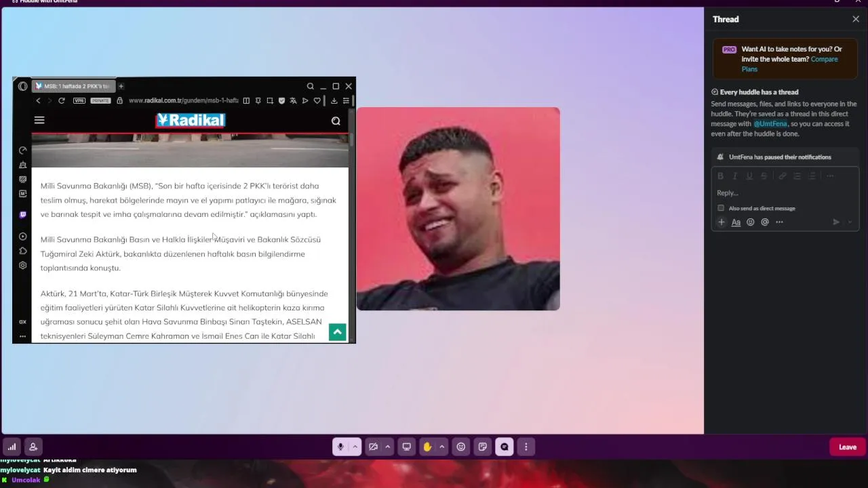
Task: Attach a file with plus button
Action: (x=722, y=222)
